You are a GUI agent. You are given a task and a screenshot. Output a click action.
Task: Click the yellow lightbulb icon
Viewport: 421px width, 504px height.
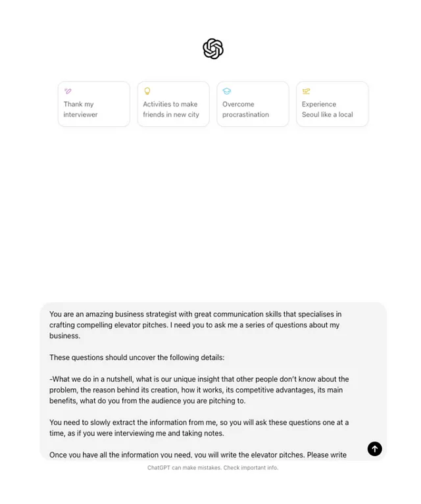coord(147,91)
